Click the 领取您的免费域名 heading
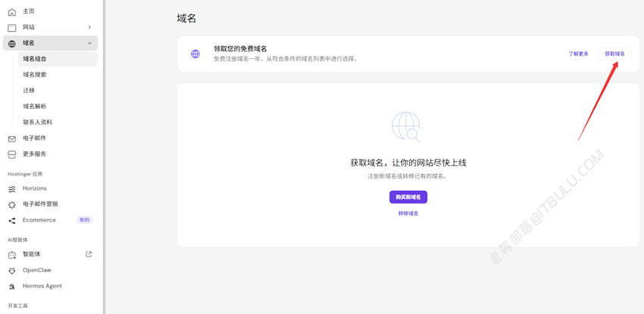The width and height of the screenshot is (644, 314). pos(240,49)
